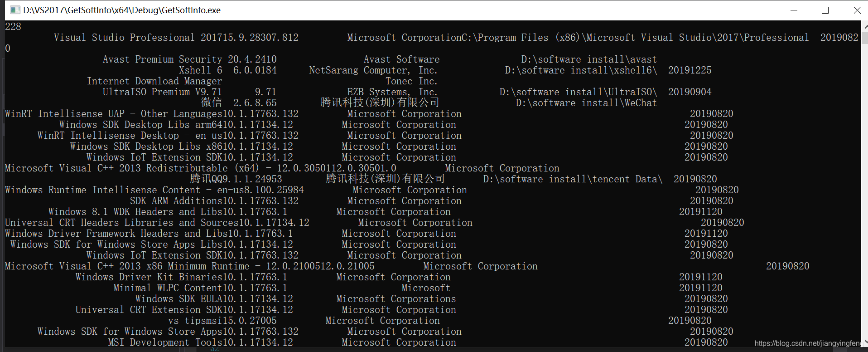Click 'Microsoft Visual C++ 2013 x86 Minimum Runtime' entry
The height and width of the screenshot is (352, 868).
[x=127, y=266]
